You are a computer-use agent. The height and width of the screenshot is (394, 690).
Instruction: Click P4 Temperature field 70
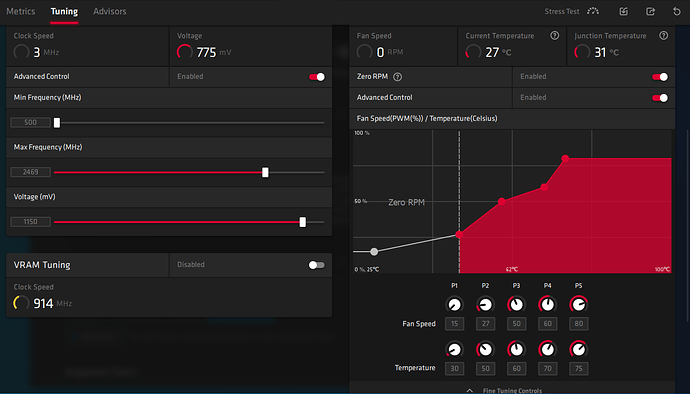click(x=547, y=368)
